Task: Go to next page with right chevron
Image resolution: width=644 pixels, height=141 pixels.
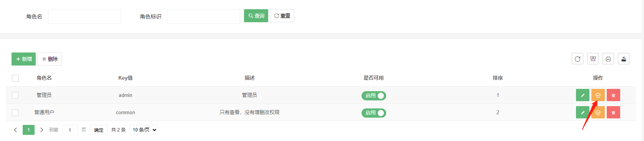Action: coord(41,130)
